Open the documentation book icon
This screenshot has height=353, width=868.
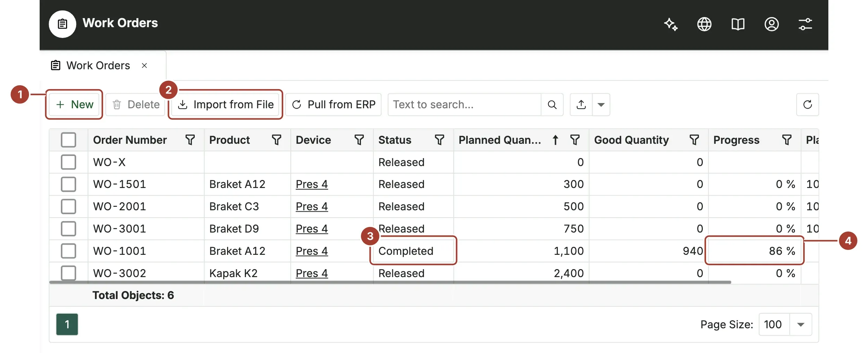[738, 24]
